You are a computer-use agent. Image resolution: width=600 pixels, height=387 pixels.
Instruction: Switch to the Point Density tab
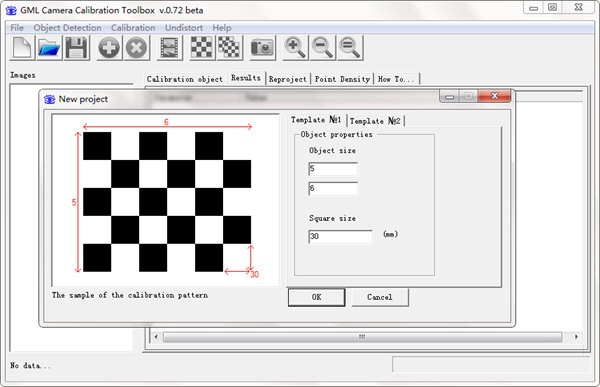tap(342, 79)
